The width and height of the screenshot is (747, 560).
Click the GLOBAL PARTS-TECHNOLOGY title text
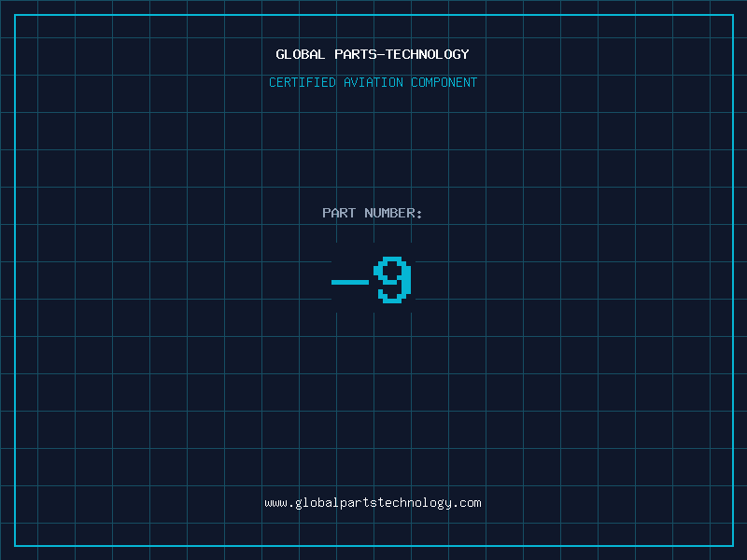tap(373, 54)
